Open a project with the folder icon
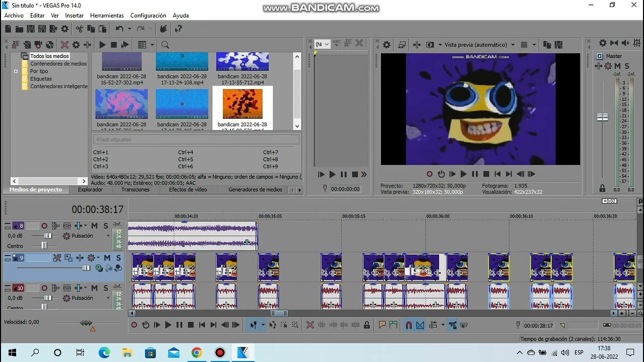The width and height of the screenshot is (644, 362). [x=20, y=29]
